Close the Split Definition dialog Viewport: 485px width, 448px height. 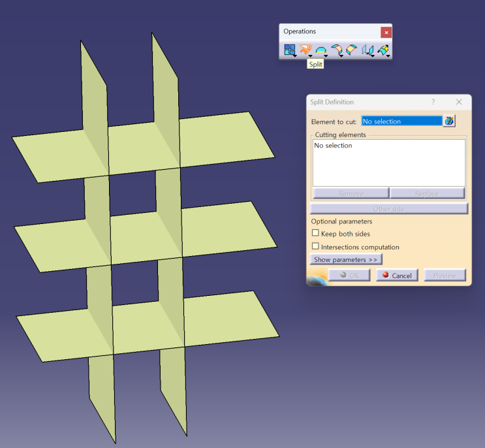point(459,102)
